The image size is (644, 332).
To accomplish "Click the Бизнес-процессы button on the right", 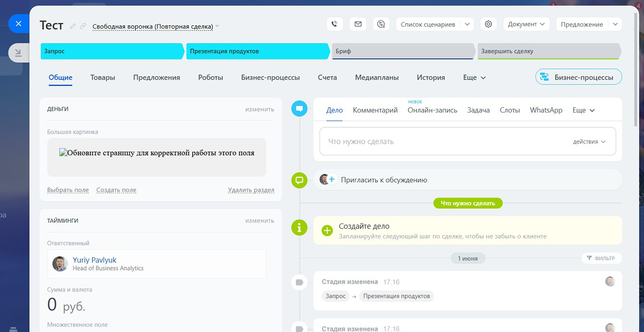I will pos(578,77).
